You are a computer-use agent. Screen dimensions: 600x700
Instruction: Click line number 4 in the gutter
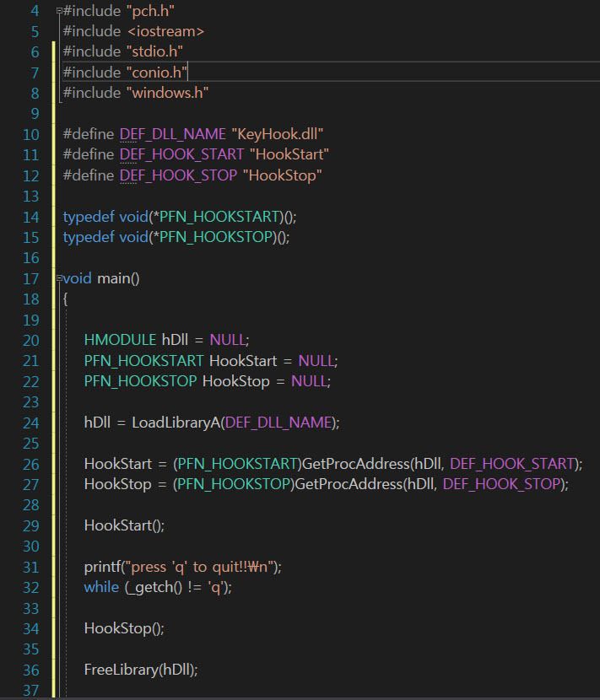pos(35,11)
